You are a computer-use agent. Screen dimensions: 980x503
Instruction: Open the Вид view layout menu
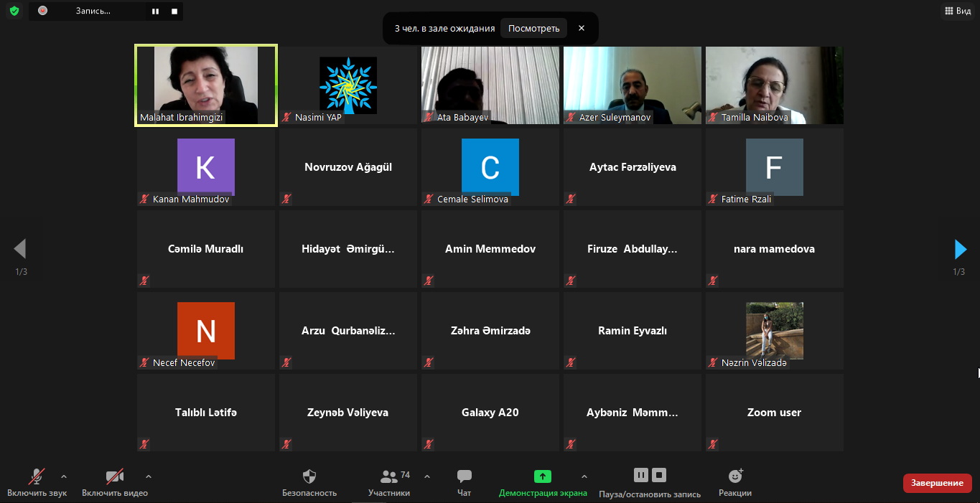pyautogui.click(x=958, y=11)
